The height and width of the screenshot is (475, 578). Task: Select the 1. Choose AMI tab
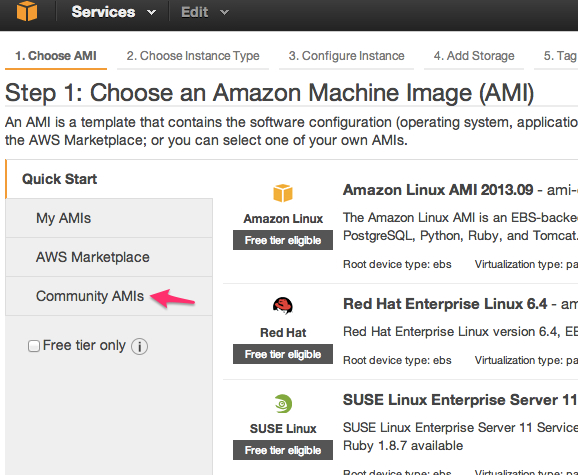(x=56, y=56)
